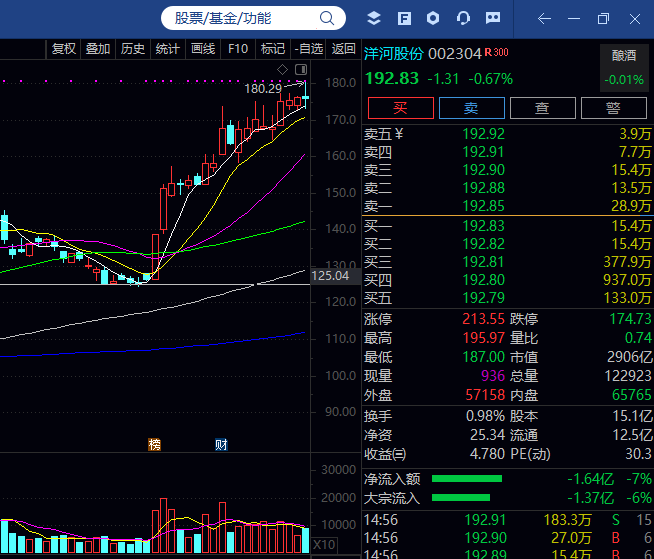
Task: Click the 14:56 trade row 183.3万
Action: click(x=568, y=520)
